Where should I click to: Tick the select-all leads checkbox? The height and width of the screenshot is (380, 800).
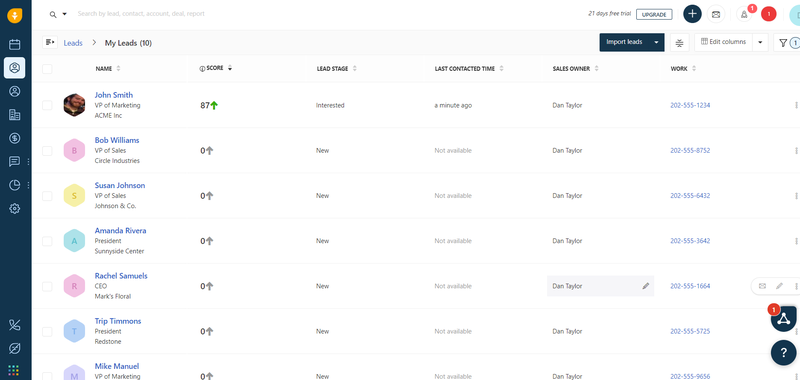[x=47, y=69]
